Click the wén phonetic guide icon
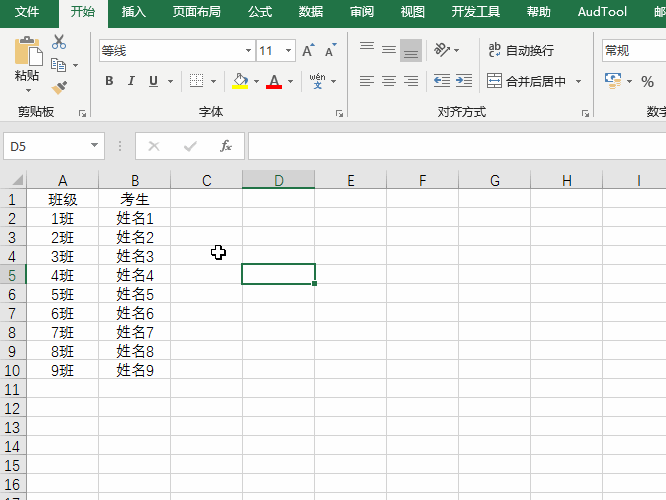Viewport: 666px width, 500px height. click(317, 81)
